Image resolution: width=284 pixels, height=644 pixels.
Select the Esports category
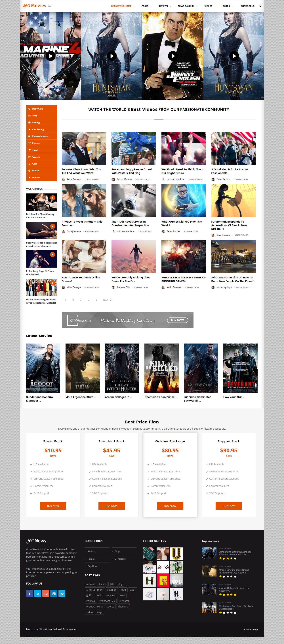41,143
